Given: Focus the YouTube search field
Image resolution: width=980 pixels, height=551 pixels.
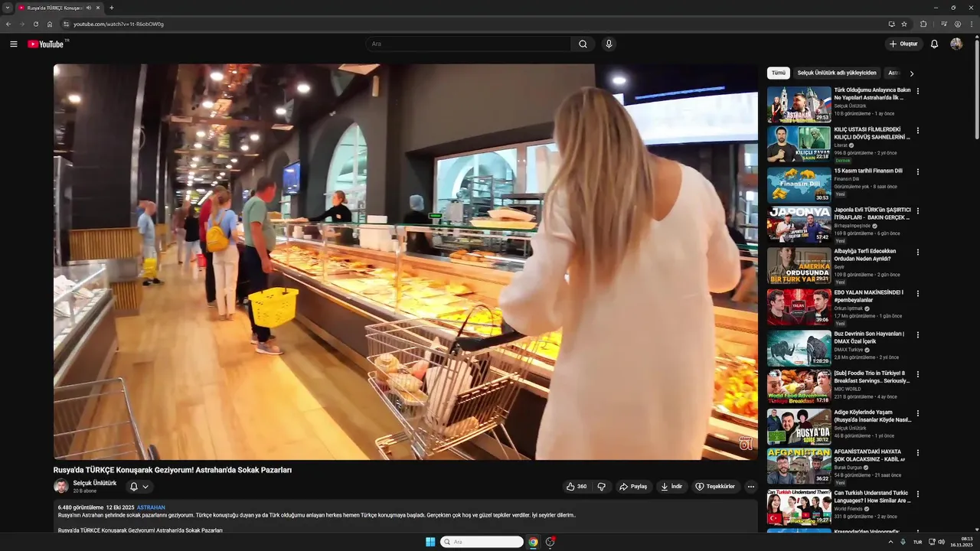Looking at the screenshot, I should point(468,44).
